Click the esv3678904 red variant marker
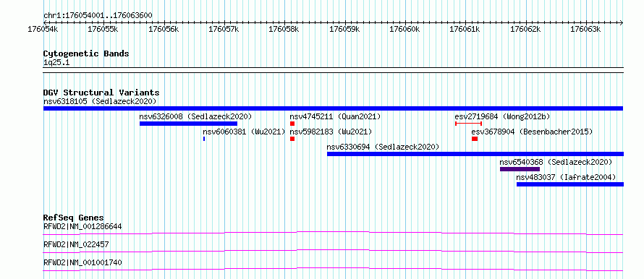 [x=475, y=139]
